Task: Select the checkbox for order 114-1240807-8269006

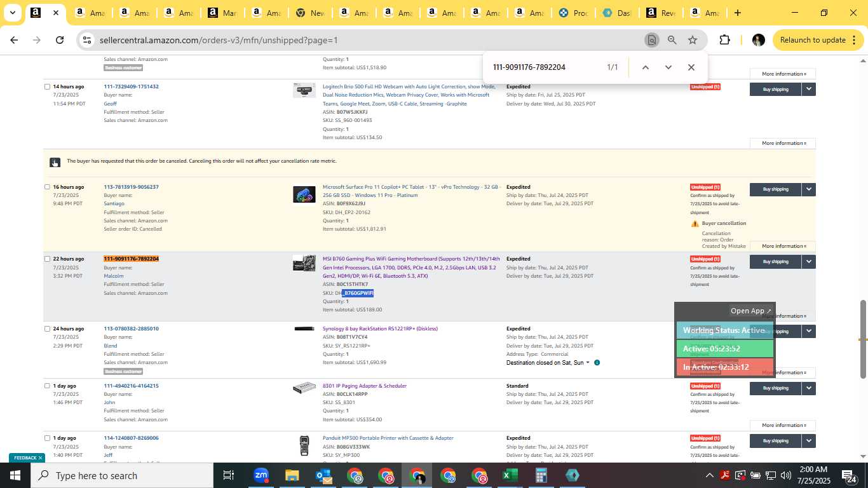Action: 47,438
